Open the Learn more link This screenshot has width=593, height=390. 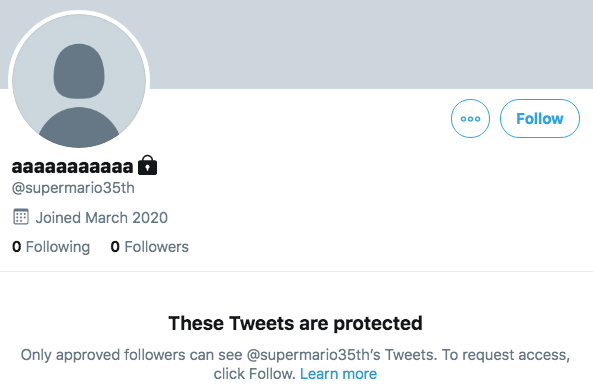(x=338, y=374)
